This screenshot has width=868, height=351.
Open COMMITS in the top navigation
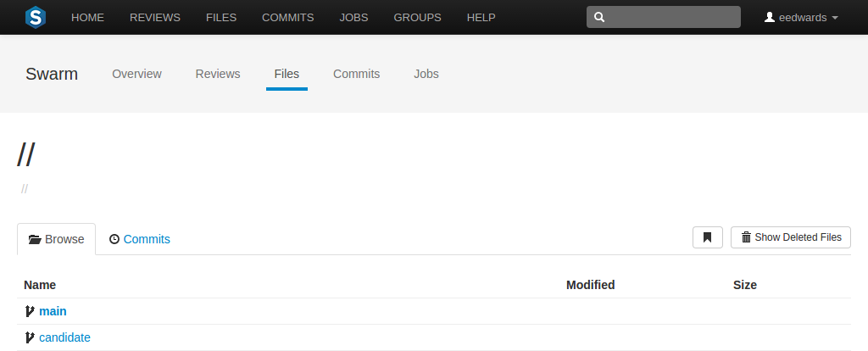point(288,18)
